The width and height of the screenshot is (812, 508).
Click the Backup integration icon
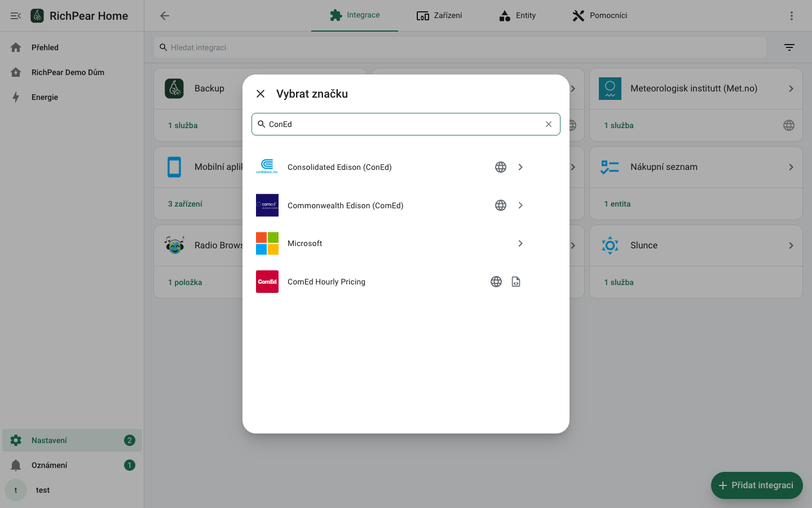174,89
